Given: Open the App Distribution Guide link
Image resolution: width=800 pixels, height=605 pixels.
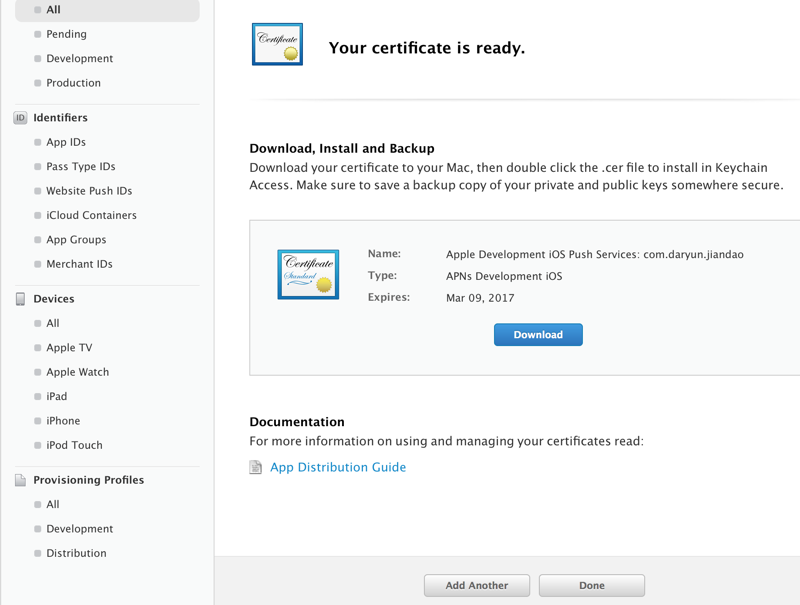Looking at the screenshot, I should [338, 467].
